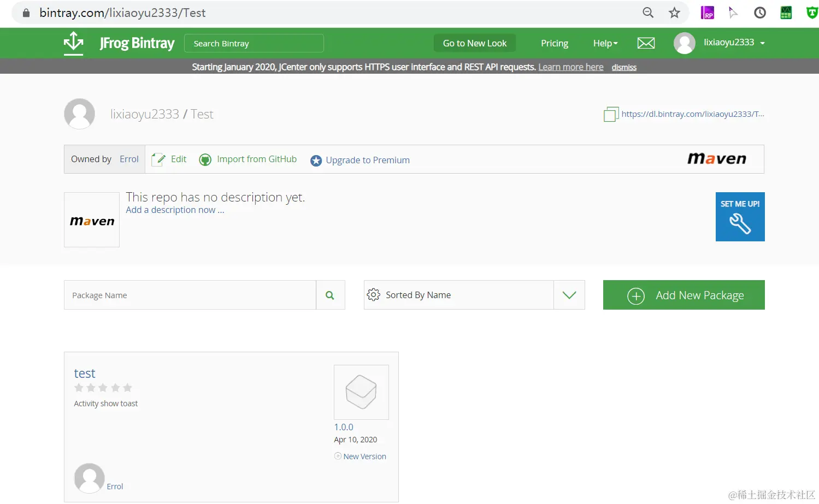Click the cursor arrow extension icon

(733, 13)
